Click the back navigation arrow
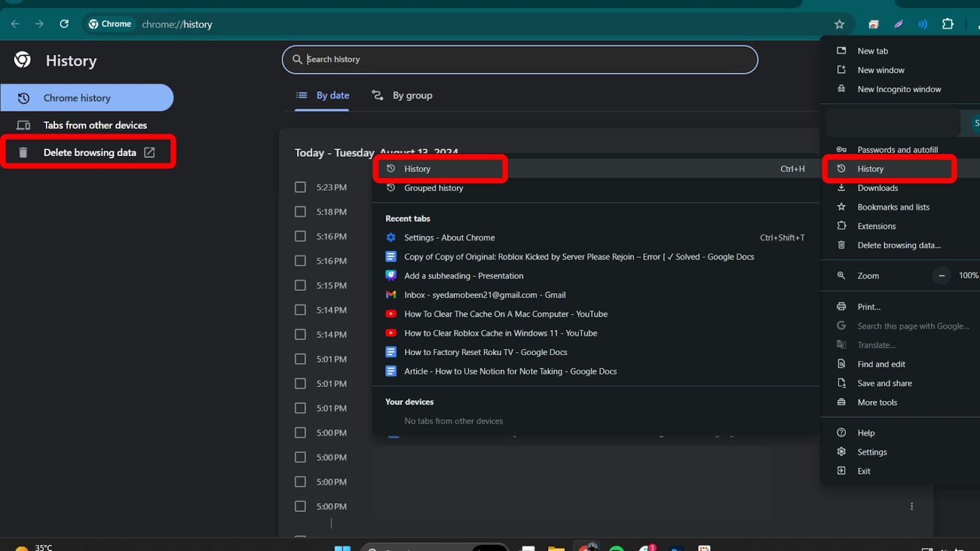980x551 pixels. [x=15, y=24]
